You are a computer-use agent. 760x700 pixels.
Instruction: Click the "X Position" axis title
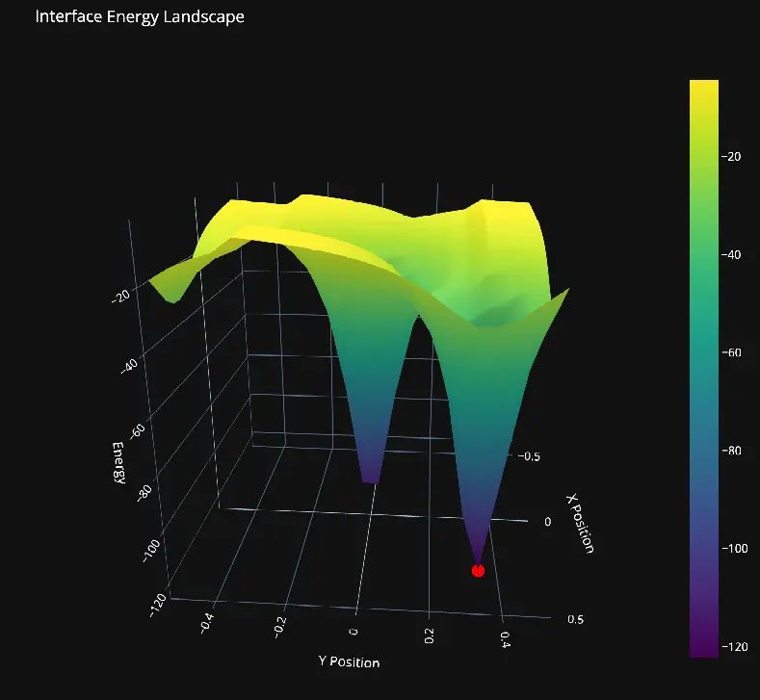tap(579, 524)
